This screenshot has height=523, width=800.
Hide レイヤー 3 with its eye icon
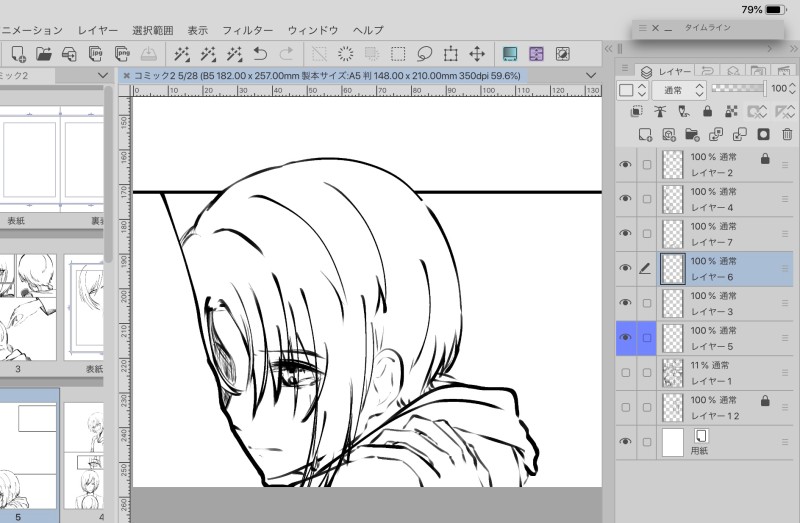625,303
